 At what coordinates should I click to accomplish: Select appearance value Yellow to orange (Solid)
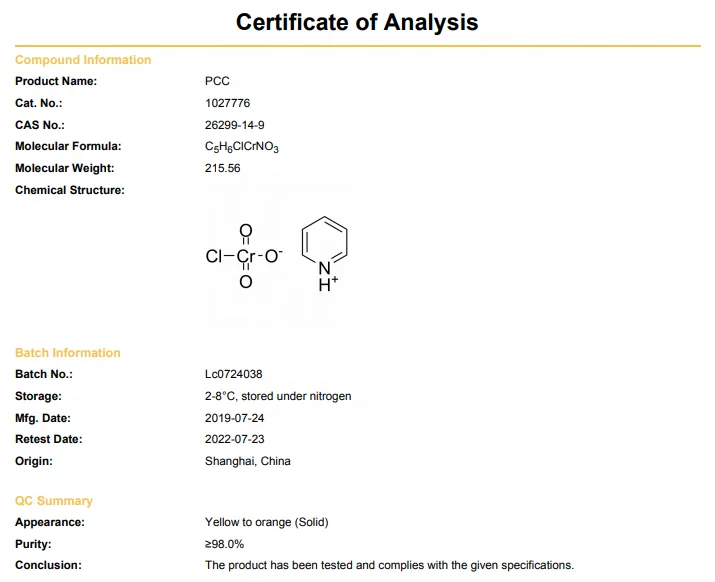point(267,523)
